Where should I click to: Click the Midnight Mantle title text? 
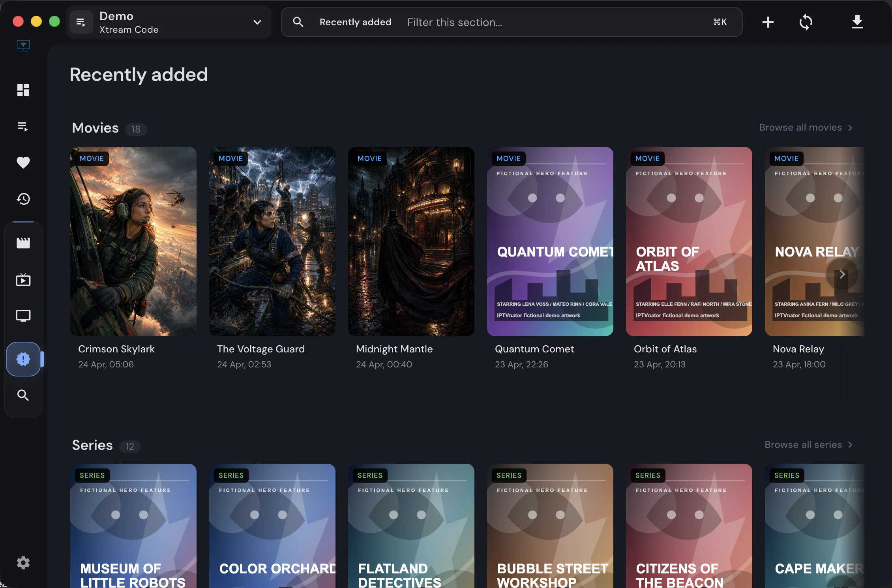coord(394,349)
